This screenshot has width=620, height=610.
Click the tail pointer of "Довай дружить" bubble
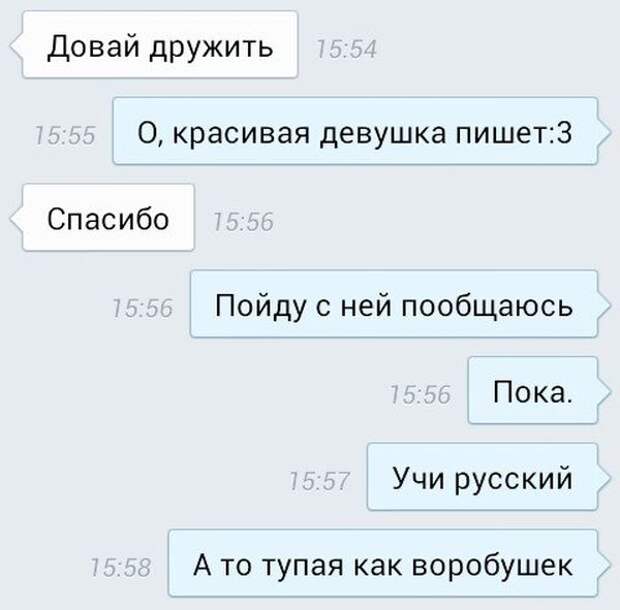point(17,45)
